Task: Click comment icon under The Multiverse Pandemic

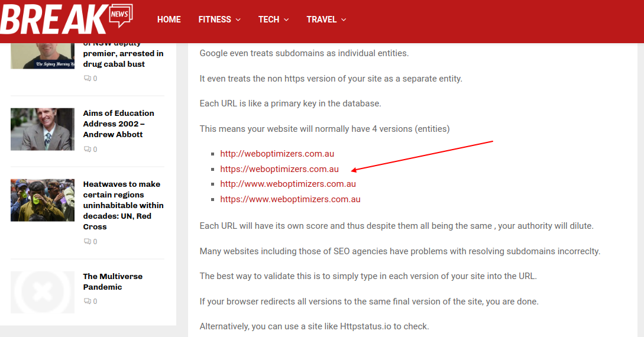Action: tap(88, 301)
